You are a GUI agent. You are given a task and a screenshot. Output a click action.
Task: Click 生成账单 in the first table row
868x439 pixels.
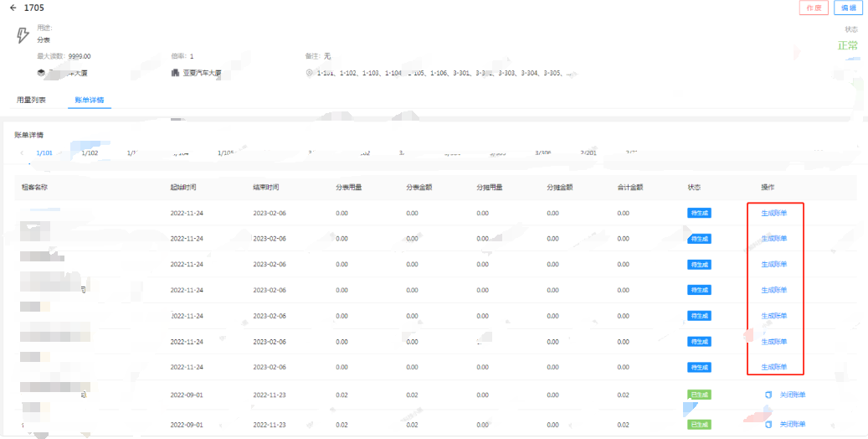tap(773, 213)
